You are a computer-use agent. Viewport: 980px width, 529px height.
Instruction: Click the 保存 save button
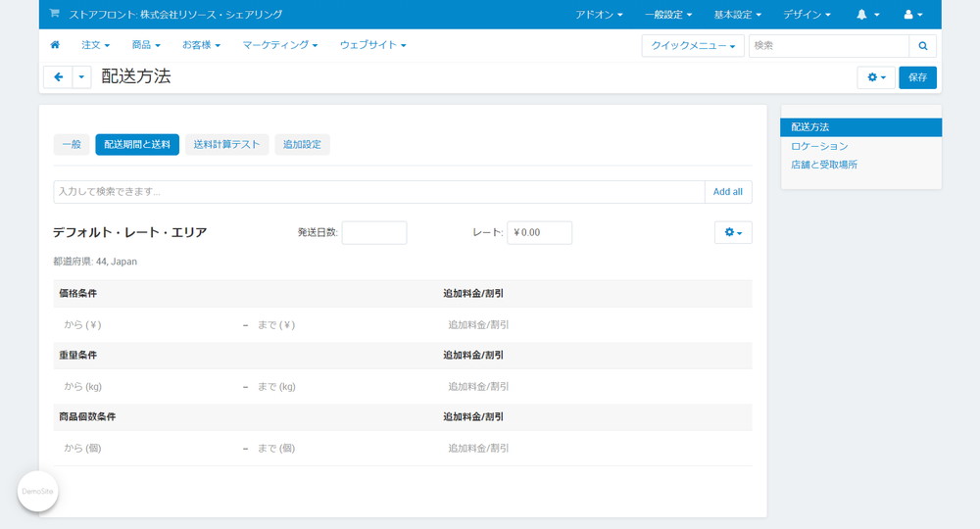click(x=917, y=77)
